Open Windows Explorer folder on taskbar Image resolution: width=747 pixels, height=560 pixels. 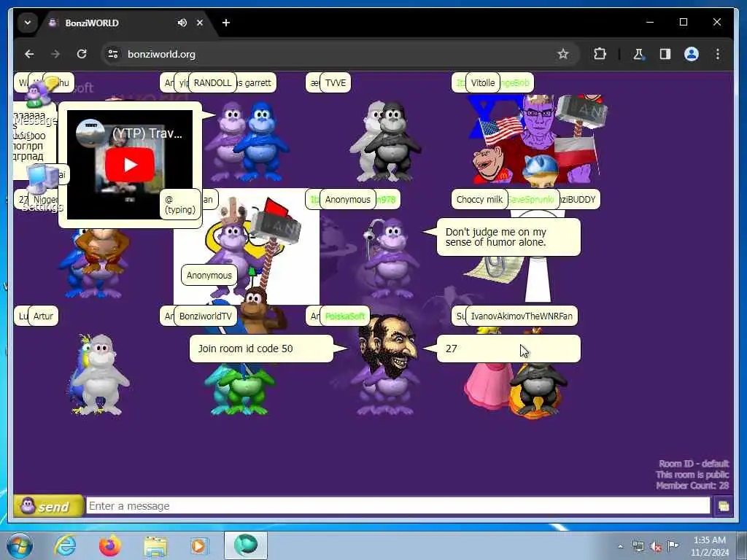[x=155, y=545]
